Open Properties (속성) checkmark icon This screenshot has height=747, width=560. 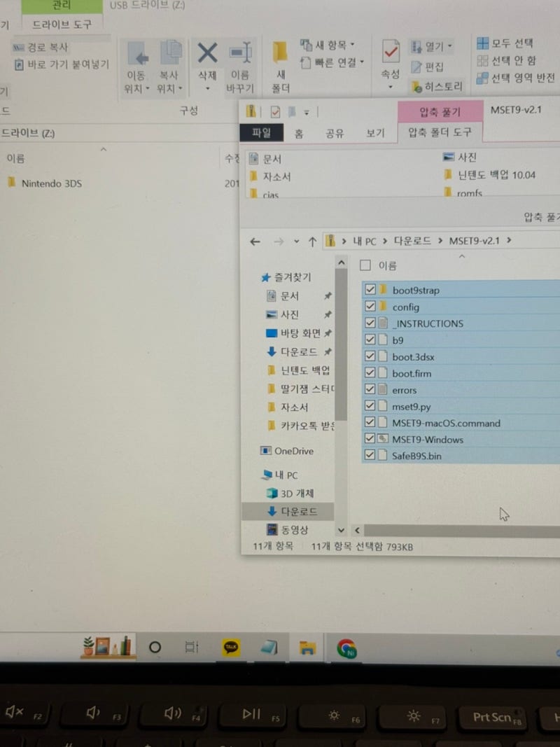(391, 51)
